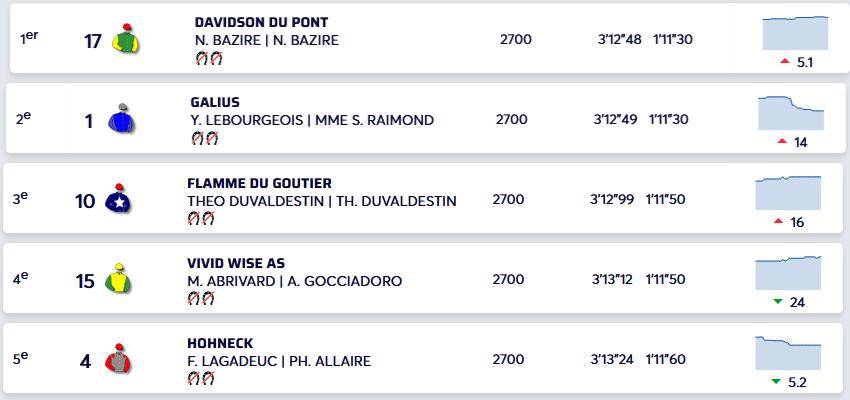Screen dimensions: 850x400
Task: Click the odds value 16 with red arrow
Action: pyautogui.click(x=789, y=222)
